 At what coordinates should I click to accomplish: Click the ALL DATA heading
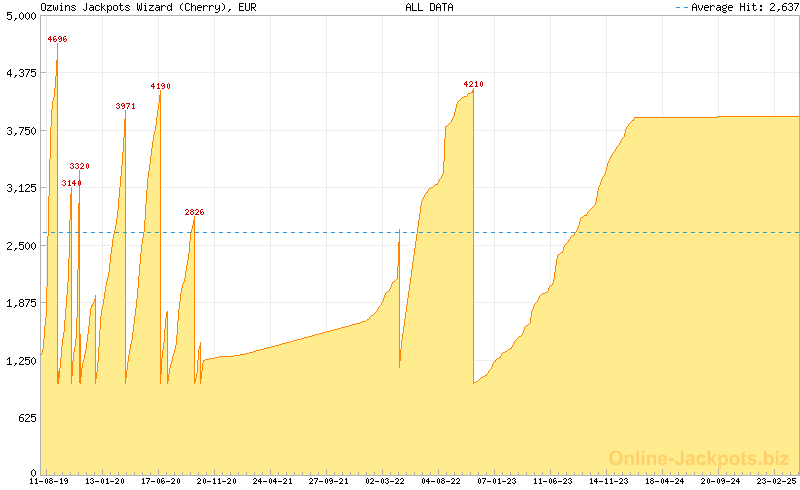(x=429, y=7)
